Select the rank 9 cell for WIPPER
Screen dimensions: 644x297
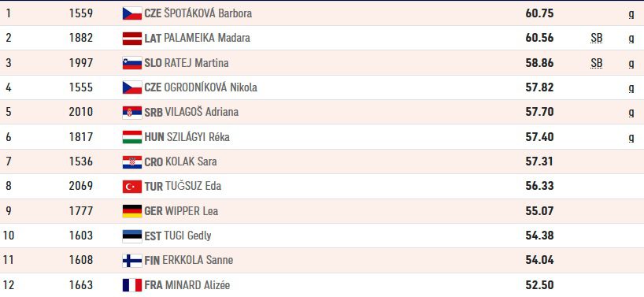[9, 211]
